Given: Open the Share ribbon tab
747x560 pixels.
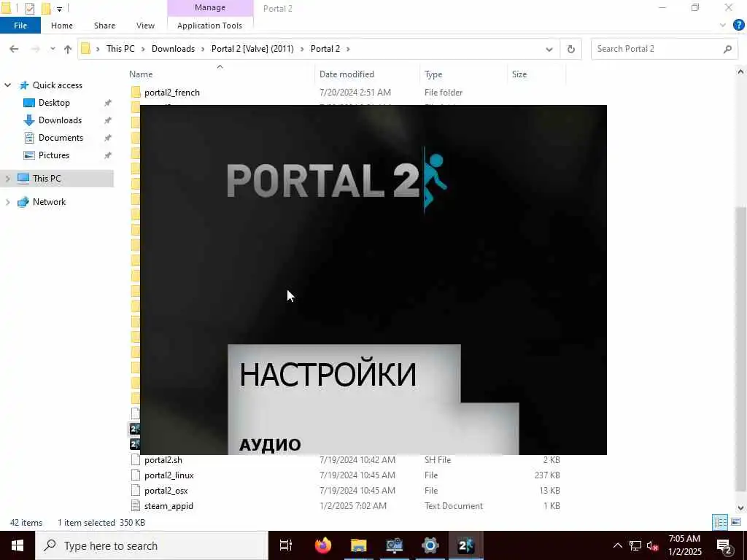Looking at the screenshot, I should tap(104, 26).
